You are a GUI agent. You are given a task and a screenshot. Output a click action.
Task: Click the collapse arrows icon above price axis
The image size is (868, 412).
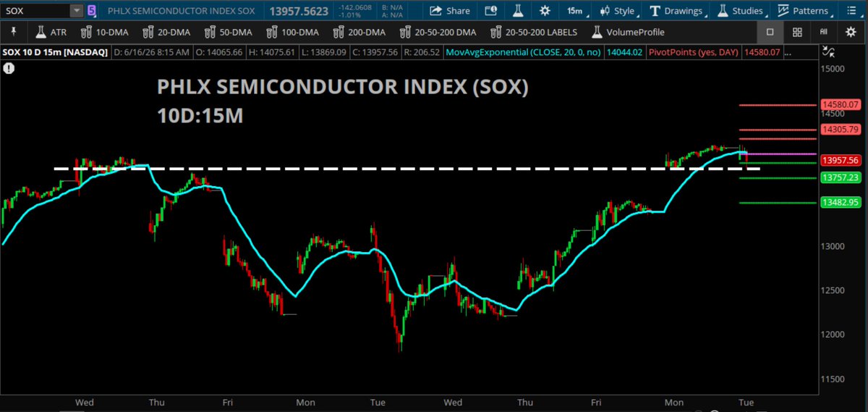pyautogui.click(x=827, y=53)
